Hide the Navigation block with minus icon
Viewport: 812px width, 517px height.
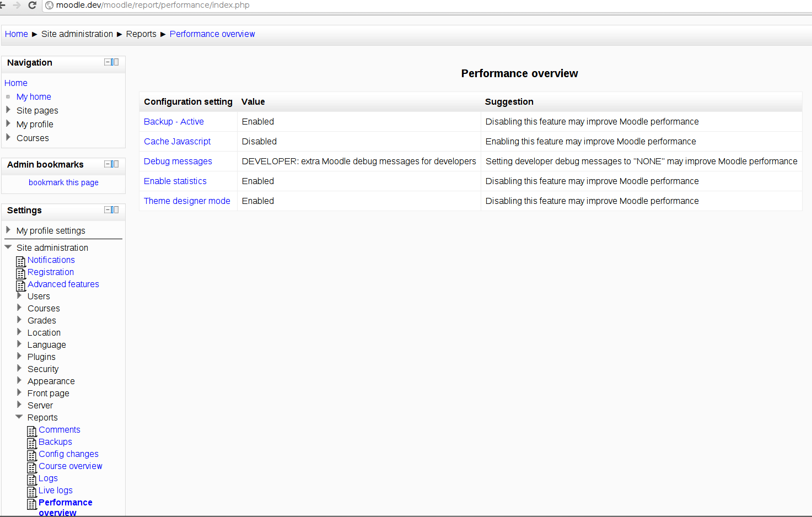[107, 62]
